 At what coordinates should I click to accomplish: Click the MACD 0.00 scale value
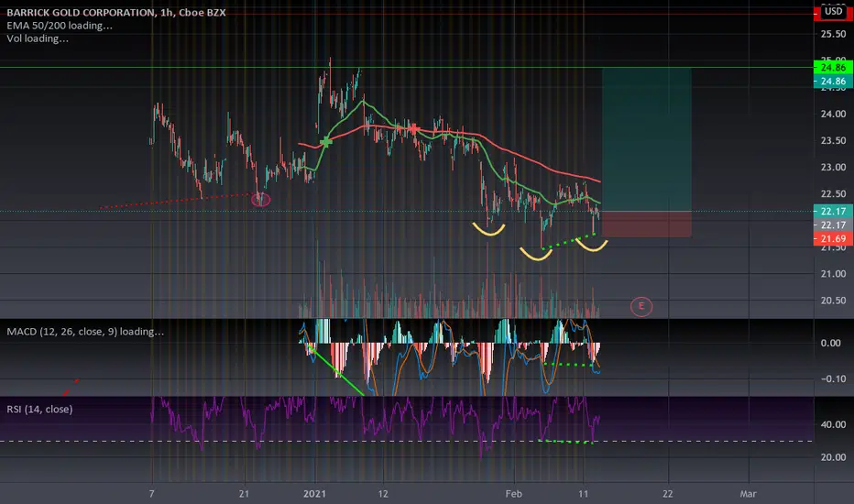(830, 343)
